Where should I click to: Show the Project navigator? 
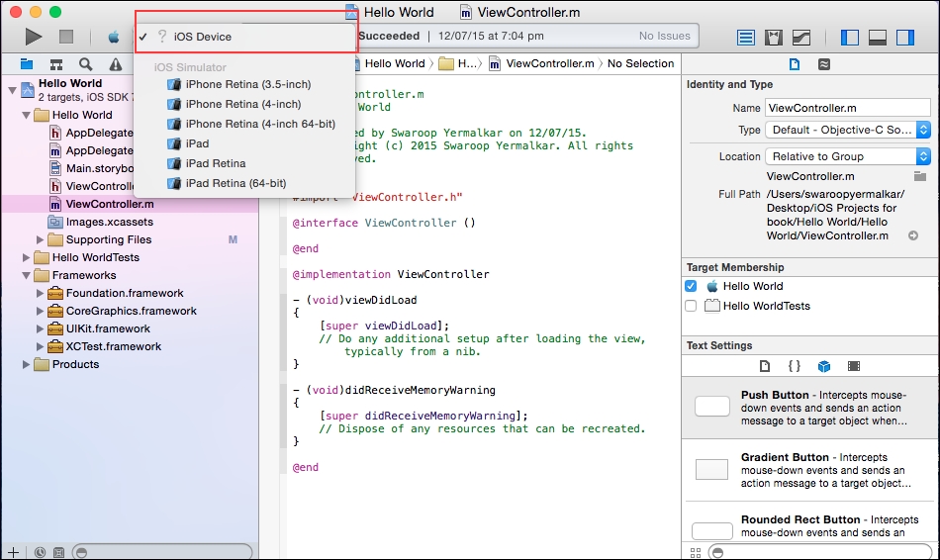[x=27, y=64]
